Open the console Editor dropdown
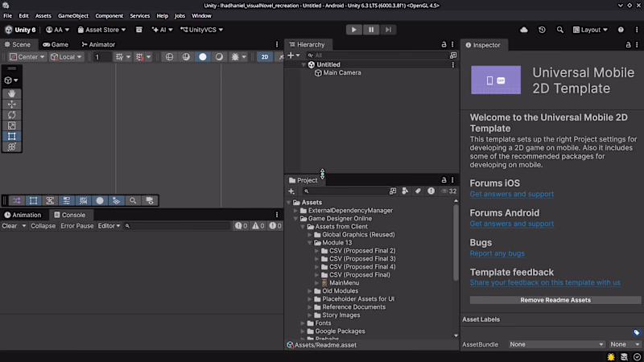Viewport: 644px width, 362px height. coord(109,226)
